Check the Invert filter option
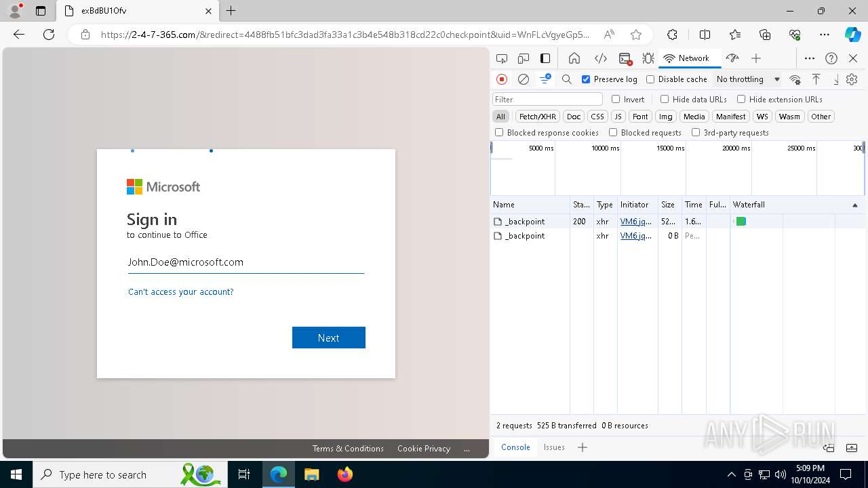 click(x=616, y=99)
